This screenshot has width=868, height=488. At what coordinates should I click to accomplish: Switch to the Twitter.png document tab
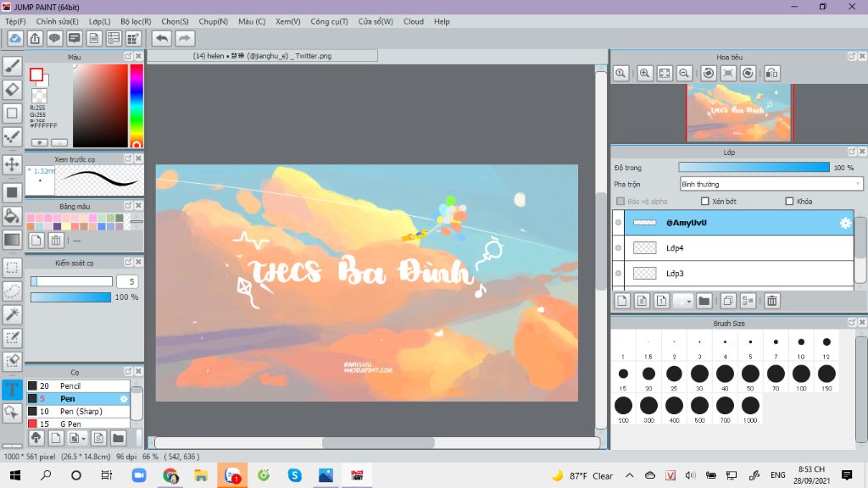(263, 56)
